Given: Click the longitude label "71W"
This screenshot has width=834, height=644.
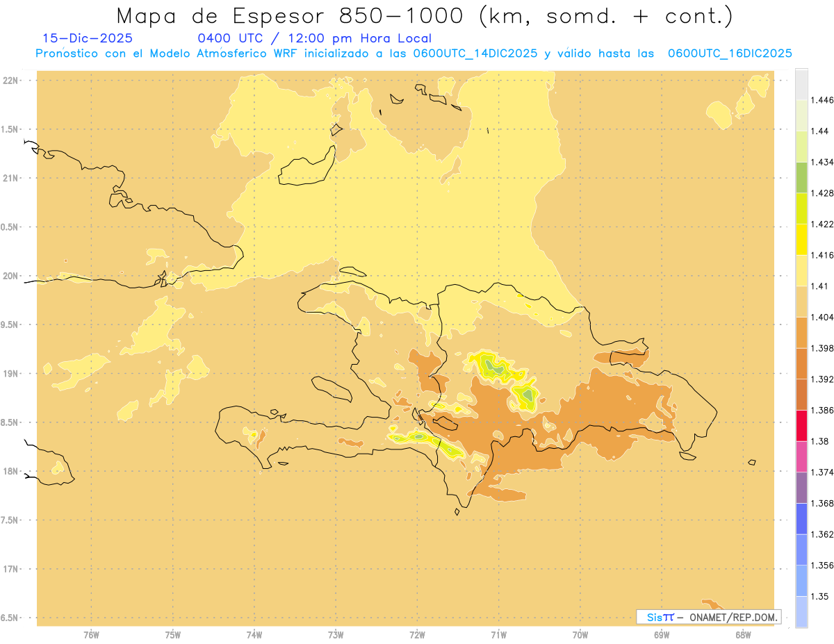Looking at the screenshot, I should (x=498, y=634).
